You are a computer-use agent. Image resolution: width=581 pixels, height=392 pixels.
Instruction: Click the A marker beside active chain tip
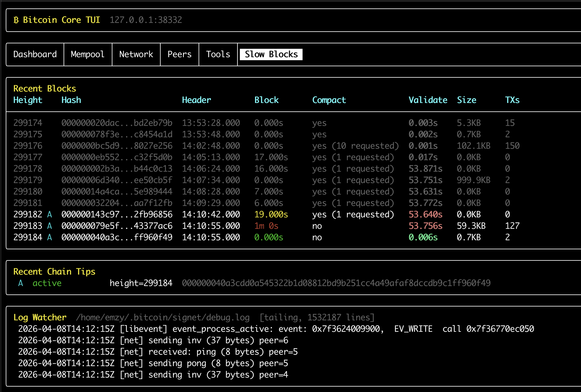point(20,283)
